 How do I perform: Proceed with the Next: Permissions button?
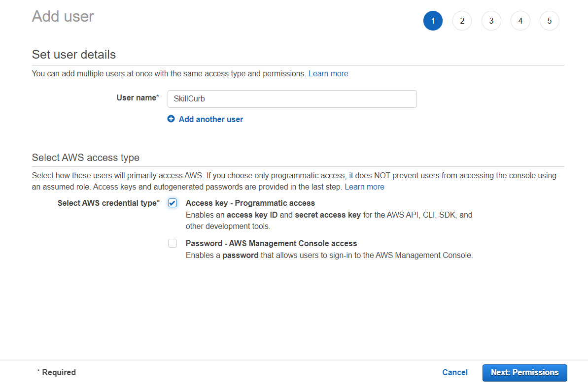(x=524, y=373)
